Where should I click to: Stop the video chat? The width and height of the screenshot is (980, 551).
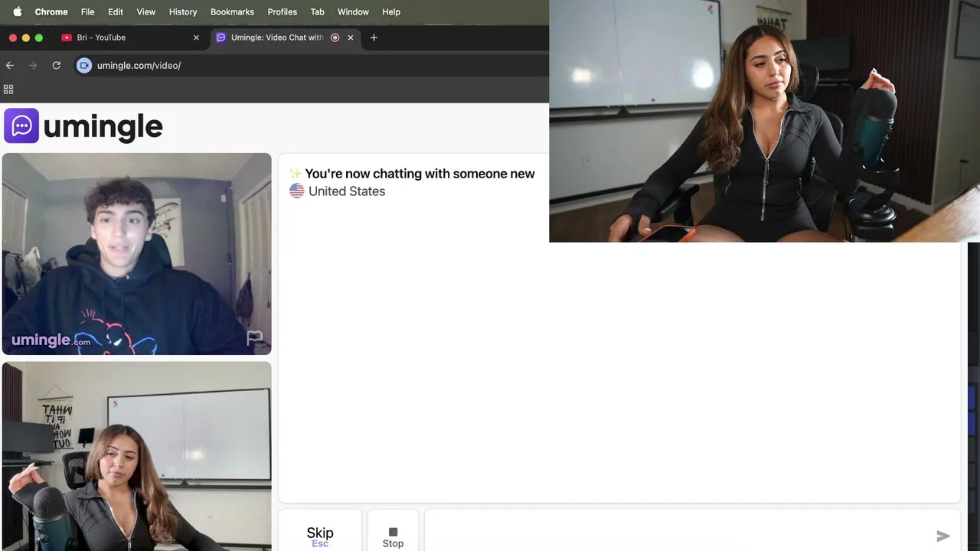point(393,531)
